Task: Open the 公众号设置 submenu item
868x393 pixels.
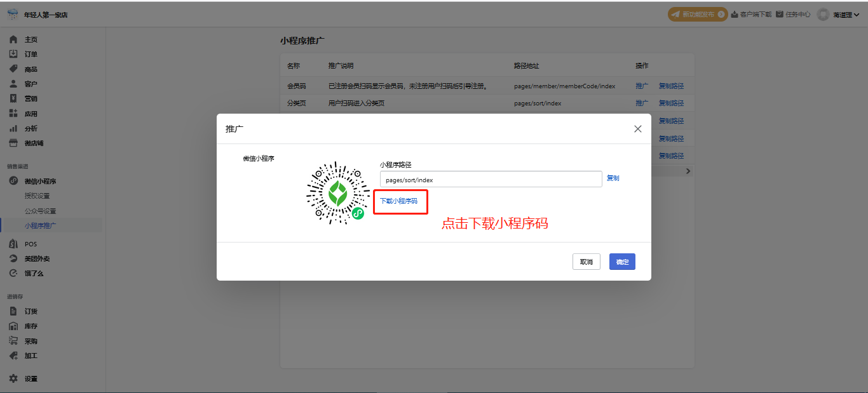Action: click(40, 211)
